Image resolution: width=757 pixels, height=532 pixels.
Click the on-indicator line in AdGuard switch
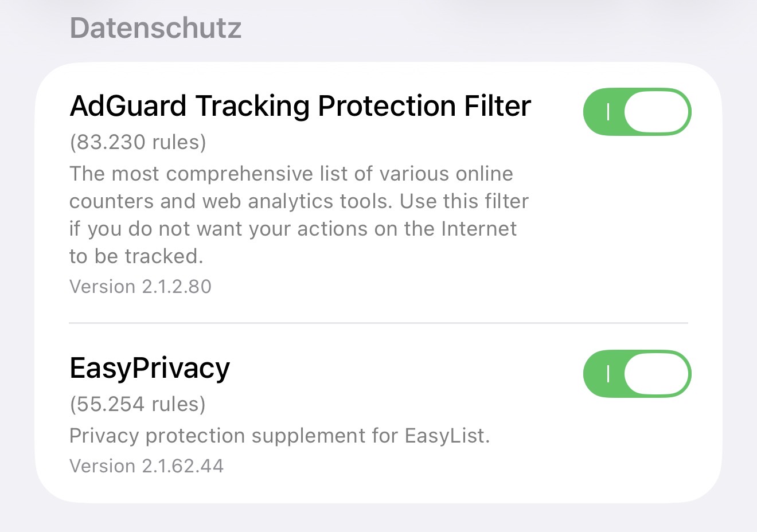click(x=608, y=112)
